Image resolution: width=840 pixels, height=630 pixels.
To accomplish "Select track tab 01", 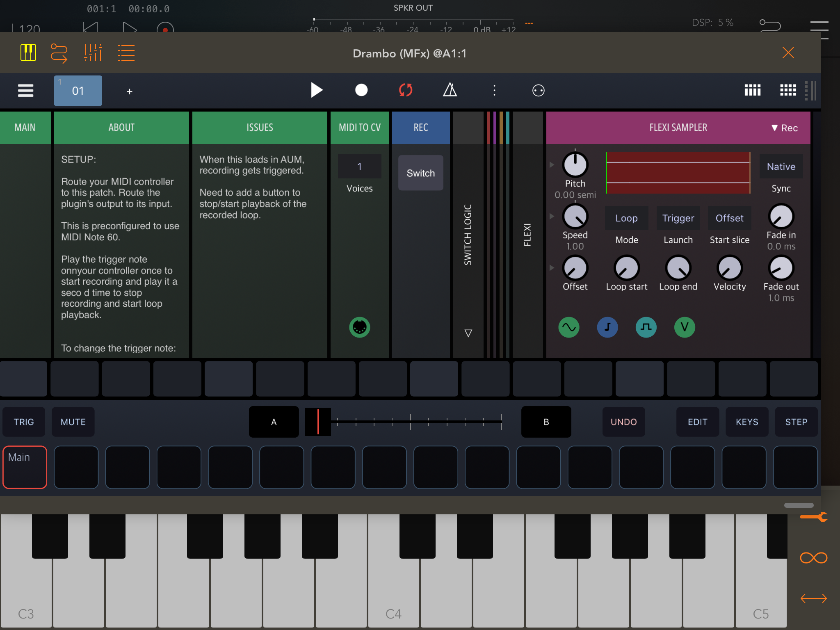I will coord(78,91).
